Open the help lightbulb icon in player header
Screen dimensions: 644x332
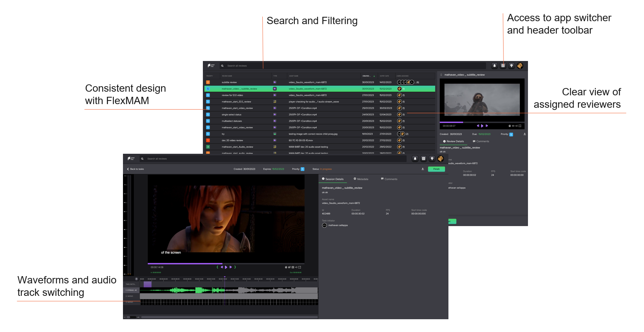point(432,159)
